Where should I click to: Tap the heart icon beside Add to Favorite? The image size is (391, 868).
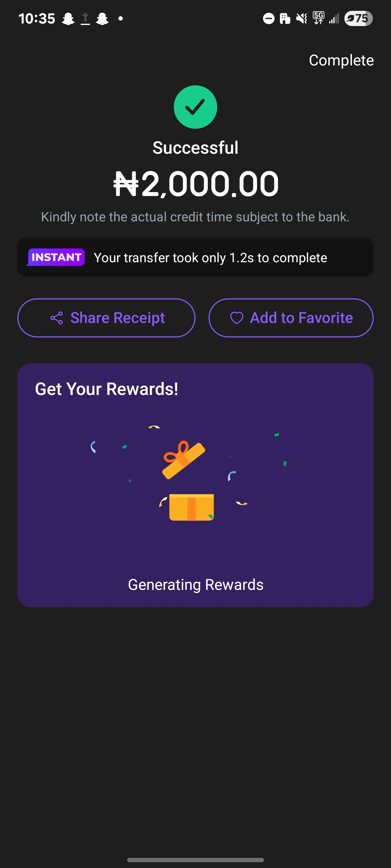(x=236, y=318)
